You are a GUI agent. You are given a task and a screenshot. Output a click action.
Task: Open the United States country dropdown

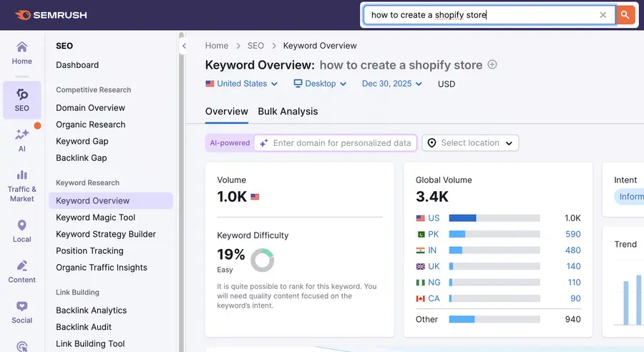pos(242,84)
